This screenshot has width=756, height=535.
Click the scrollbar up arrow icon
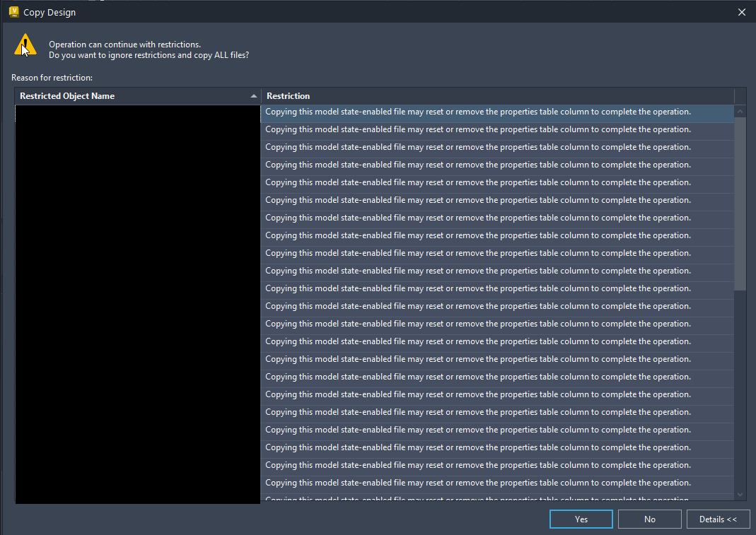point(740,110)
